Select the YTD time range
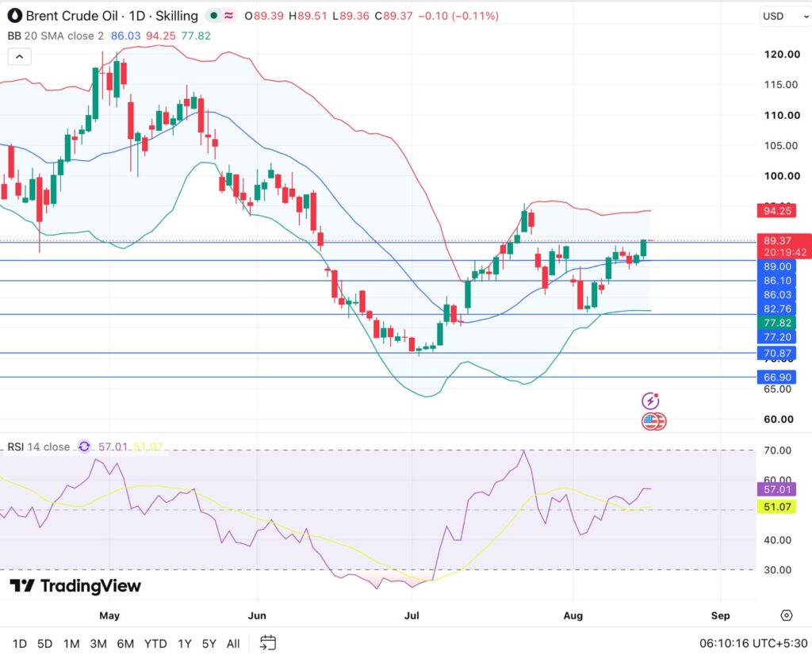The height and width of the screenshot is (659, 812). (155, 643)
